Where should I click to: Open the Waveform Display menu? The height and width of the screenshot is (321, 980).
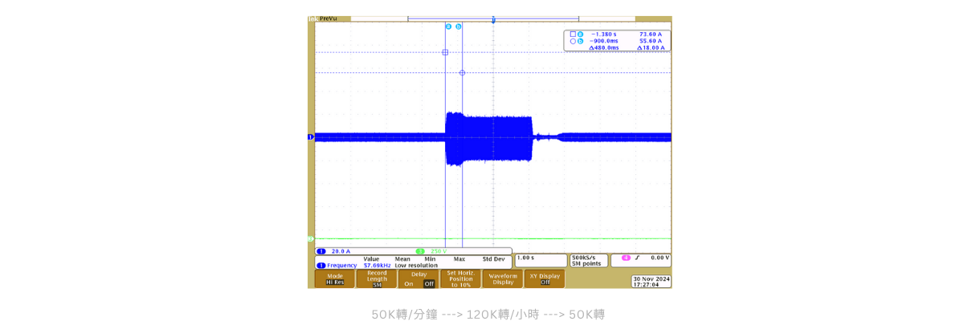503,278
